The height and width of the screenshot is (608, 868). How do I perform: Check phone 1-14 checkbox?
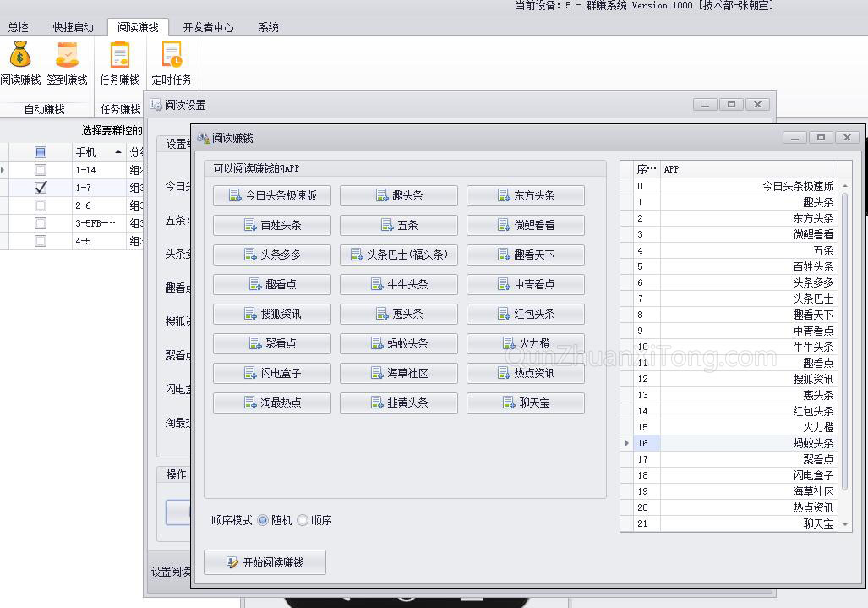pos(41,170)
